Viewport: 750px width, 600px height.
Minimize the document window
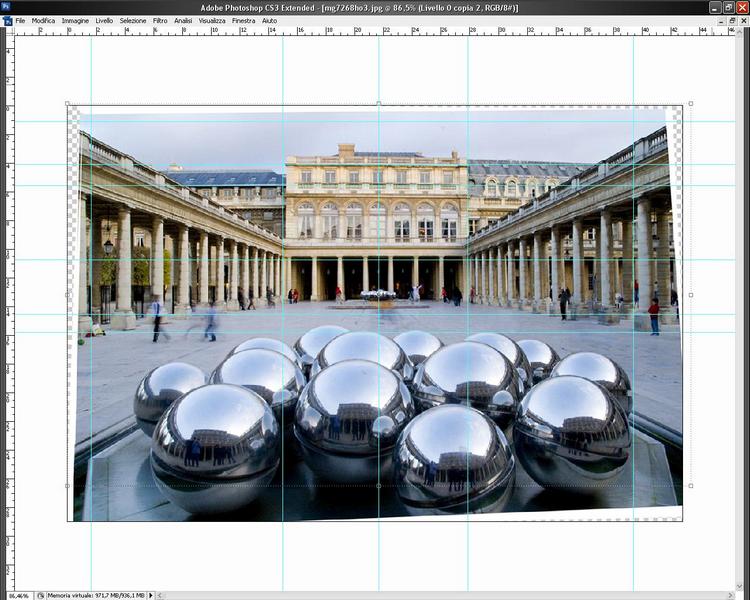[719, 20]
